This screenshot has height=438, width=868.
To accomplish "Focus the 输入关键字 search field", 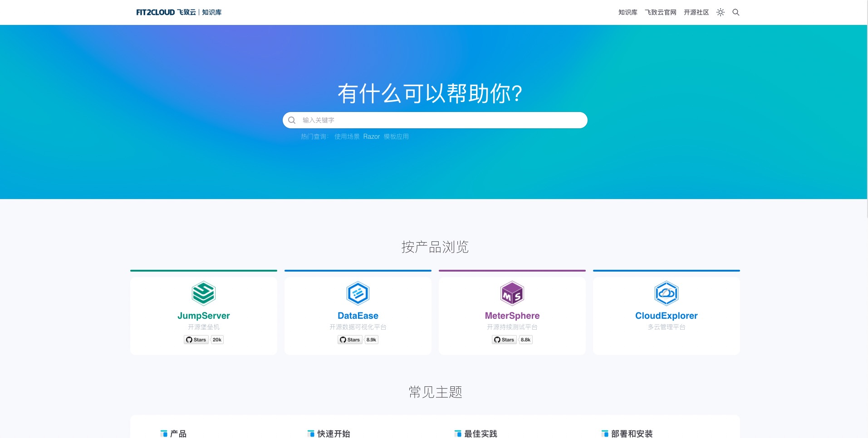I will click(435, 120).
